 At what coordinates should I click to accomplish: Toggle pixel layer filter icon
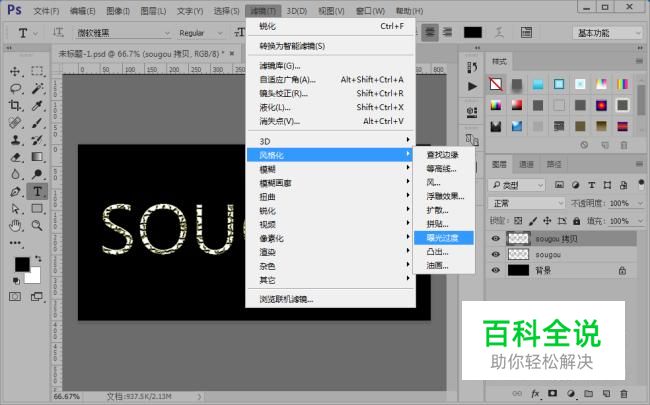point(559,185)
